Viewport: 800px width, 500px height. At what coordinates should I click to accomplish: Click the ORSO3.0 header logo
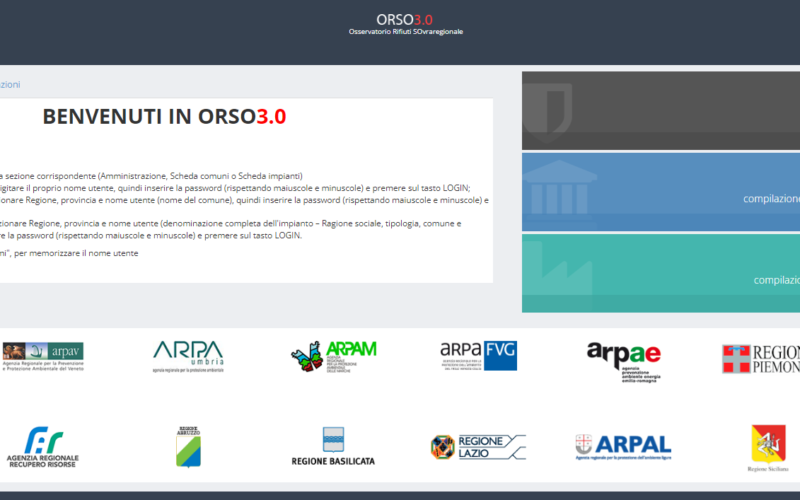click(x=405, y=20)
